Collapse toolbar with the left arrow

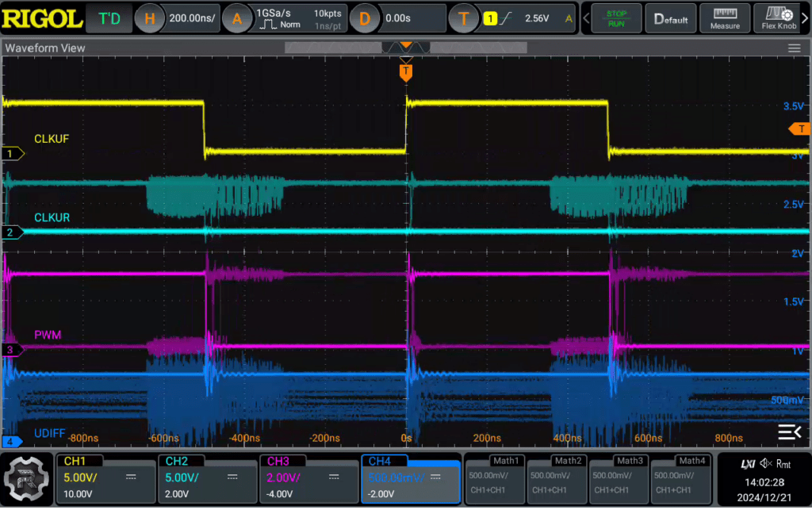coord(586,19)
